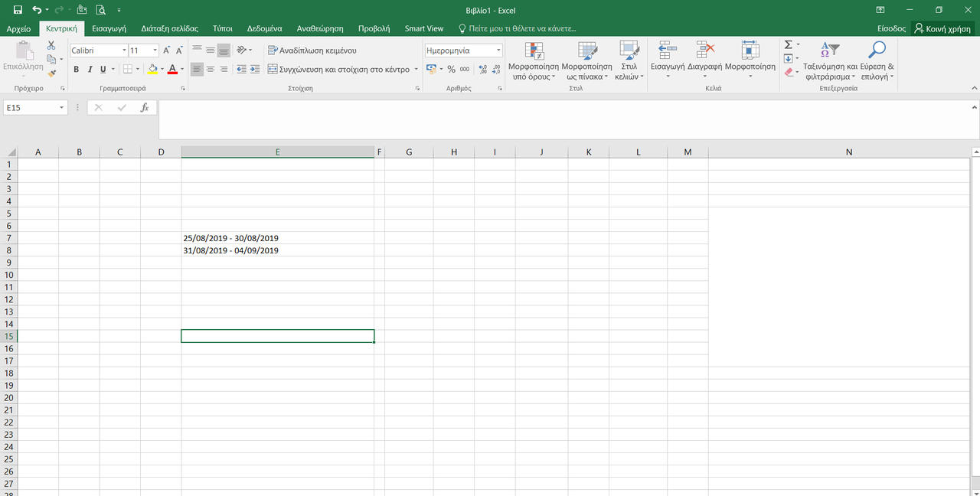Open print preview from quick access toolbar

pos(101,10)
